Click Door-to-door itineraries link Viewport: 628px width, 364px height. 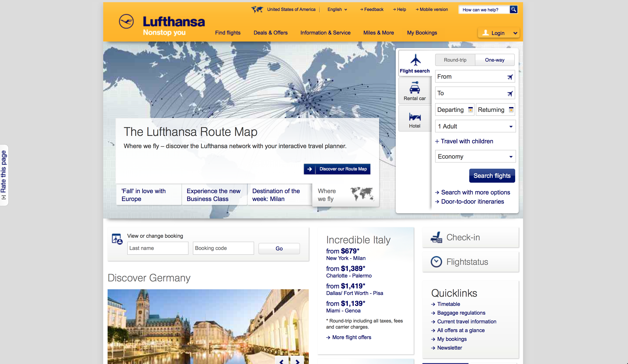pos(469,202)
